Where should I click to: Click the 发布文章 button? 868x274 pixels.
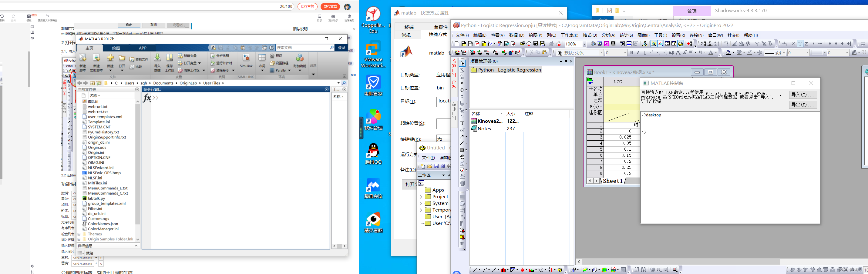330,6
